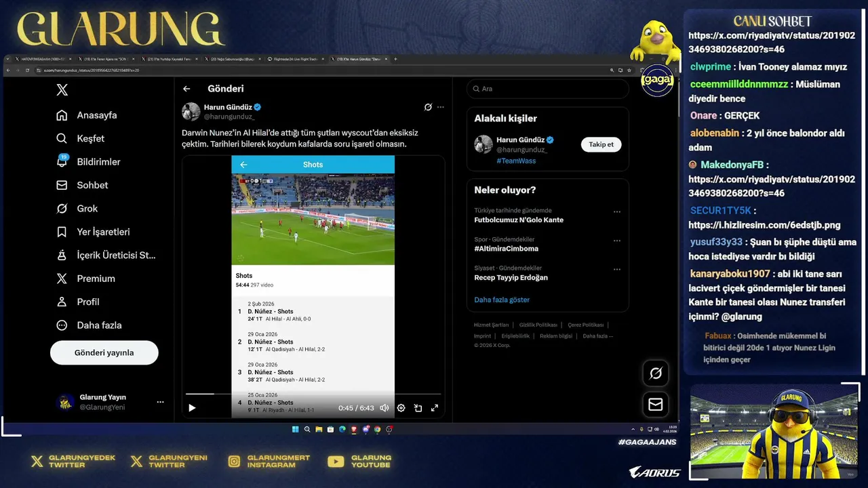Open taskbar search

click(307, 429)
